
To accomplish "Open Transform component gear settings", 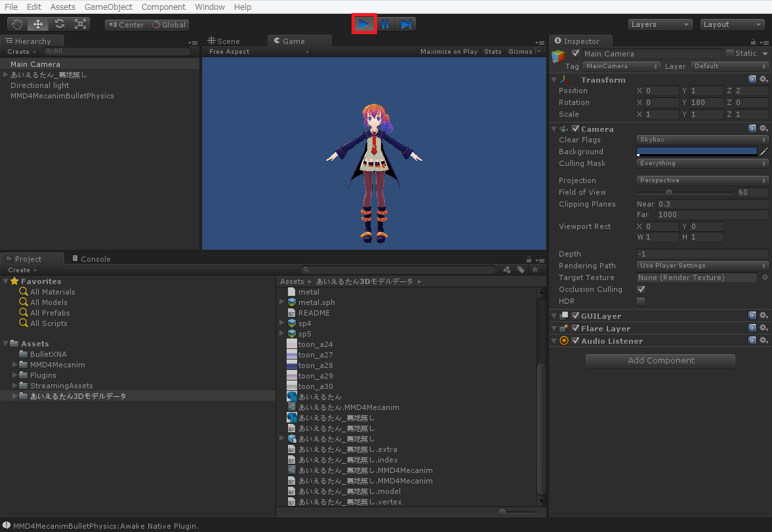I will (763, 79).
